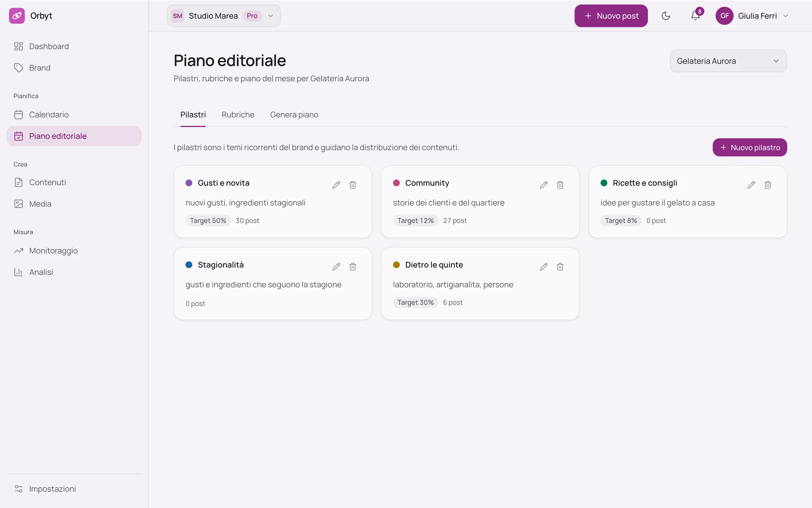Viewport: 812px width, 508px height.
Task: Click the GF user avatar
Action: 724,16
